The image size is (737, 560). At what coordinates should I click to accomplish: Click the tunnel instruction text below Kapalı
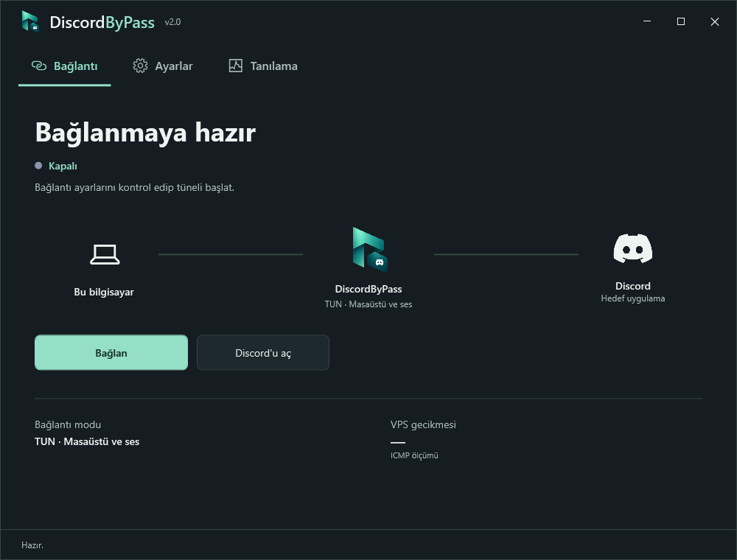click(x=134, y=187)
